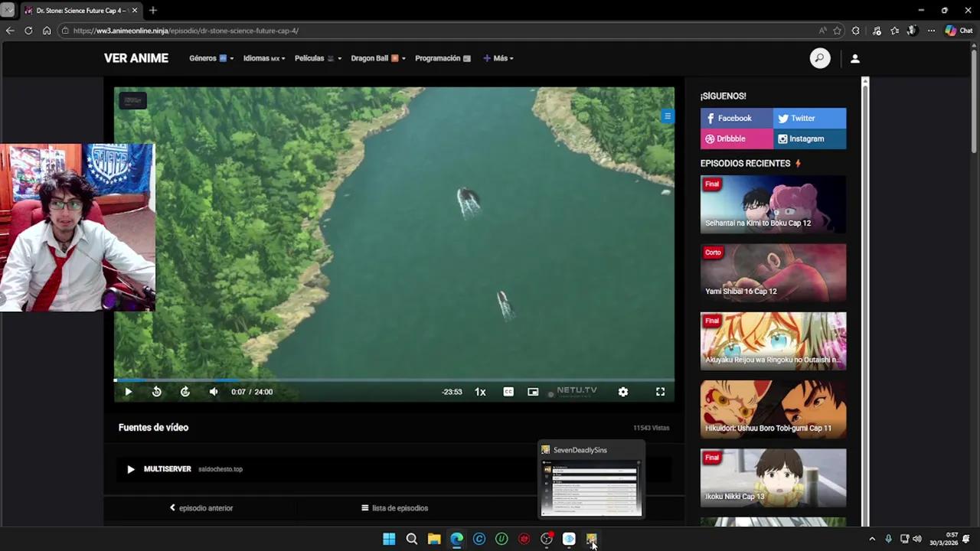The image size is (980, 551).
Task: Reload the current page
Action: [x=28, y=31]
